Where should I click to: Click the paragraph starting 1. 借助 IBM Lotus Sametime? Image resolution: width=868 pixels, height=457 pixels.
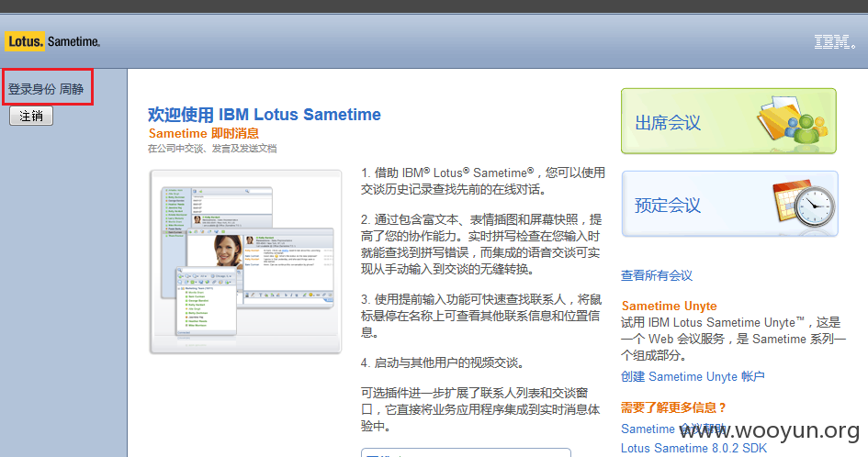tap(483, 181)
